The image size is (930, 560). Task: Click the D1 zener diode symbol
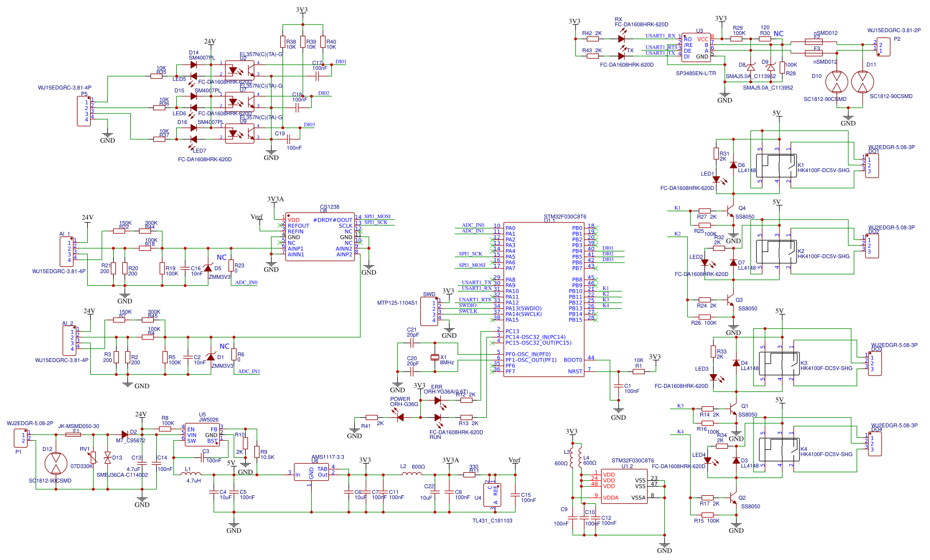click(x=211, y=357)
